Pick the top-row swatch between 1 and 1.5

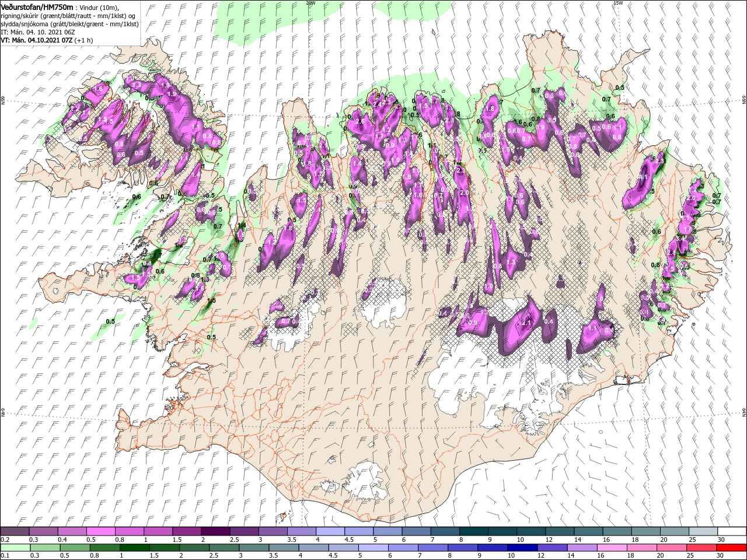(x=158, y=531)
